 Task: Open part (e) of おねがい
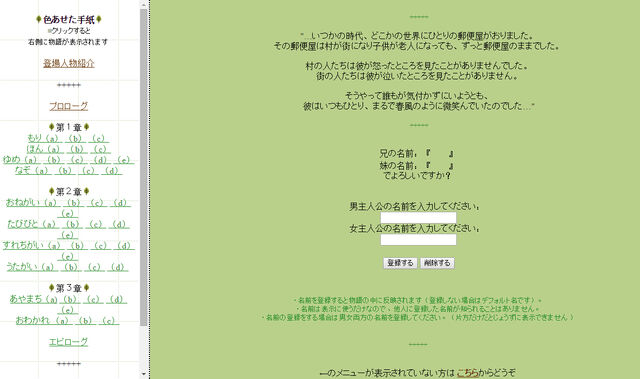click(67, 213)
